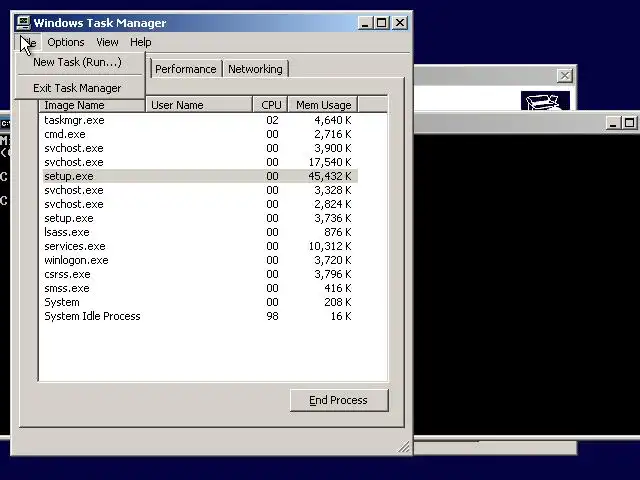Select svchost.exe using 3,328 K
The height and width of the screenshot is (480, 640).
pos(200,190)
